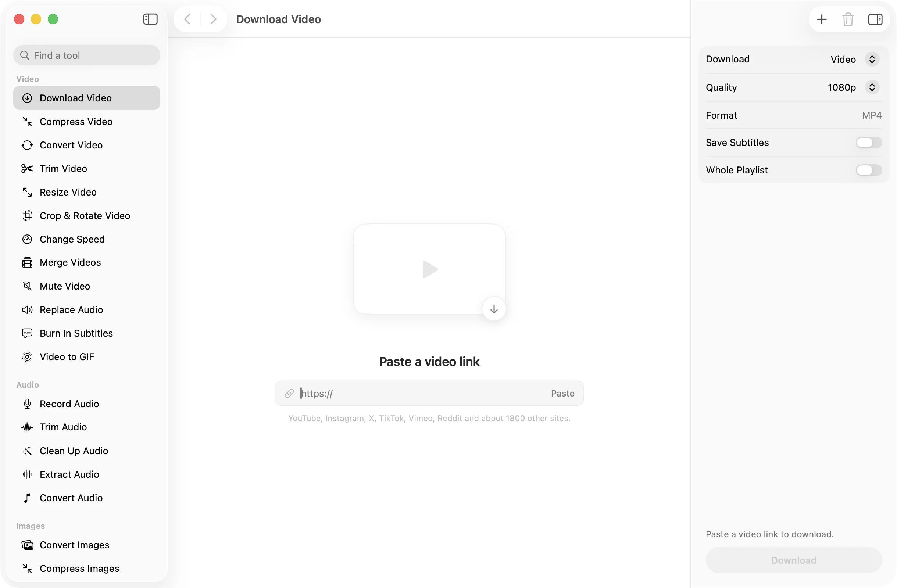Select Resize Video in sidebar
Viewport: 897px width, 588px height.
pyautogui.click(x=86, y=192)
